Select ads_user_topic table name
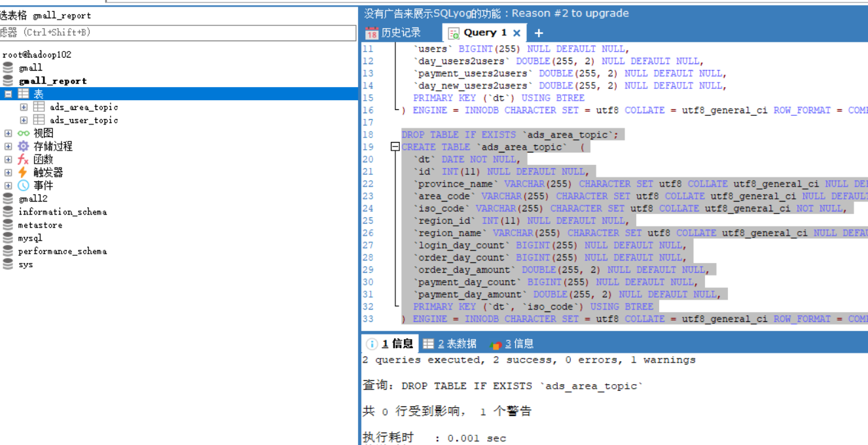The width and height of the screenshot is (868, 445). (x=84, y=120)
